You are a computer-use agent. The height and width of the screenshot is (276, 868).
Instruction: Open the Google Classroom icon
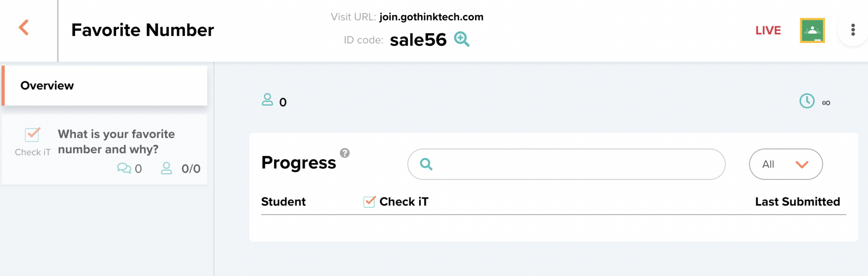[812, 31]
